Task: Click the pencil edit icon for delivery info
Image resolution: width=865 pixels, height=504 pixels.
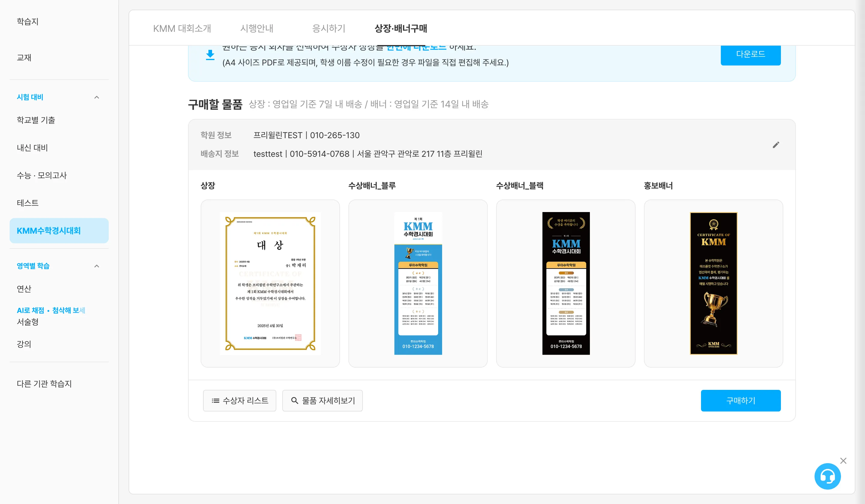Action: pyautogui.click(x=776, y=144)
